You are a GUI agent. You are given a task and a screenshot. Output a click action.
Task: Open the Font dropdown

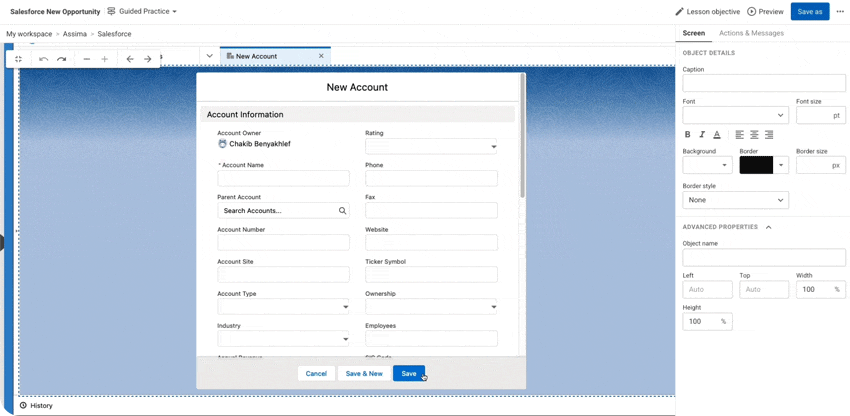coord(735,115)
